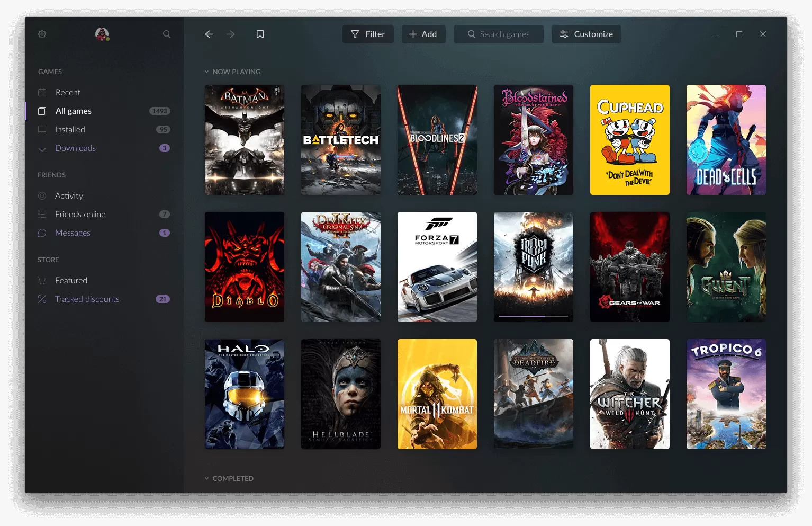Open the Downloads section icon
Screen dimensions: 812x526
(42, 148)
